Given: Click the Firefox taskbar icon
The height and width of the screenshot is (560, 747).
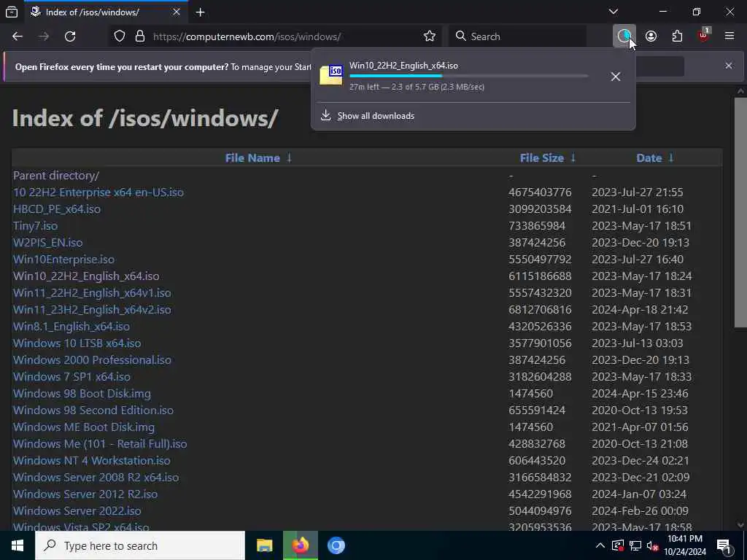Looking at the screenshot, I should (300, 545).
